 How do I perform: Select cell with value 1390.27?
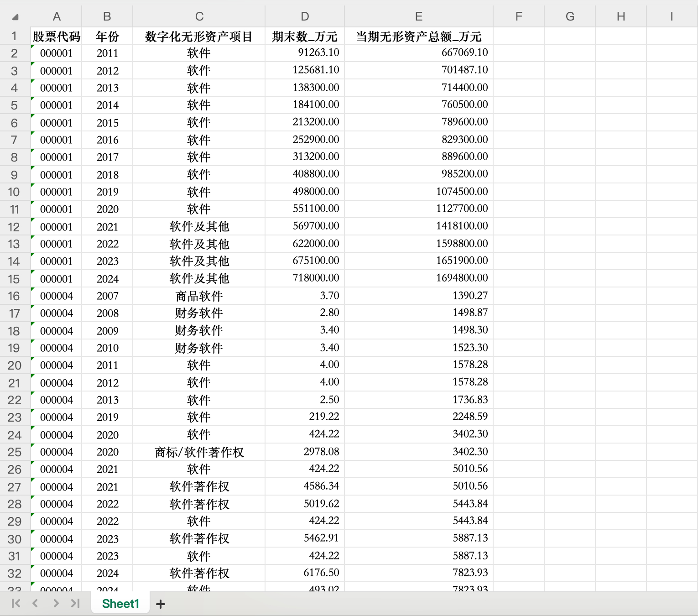pos(419,296)
